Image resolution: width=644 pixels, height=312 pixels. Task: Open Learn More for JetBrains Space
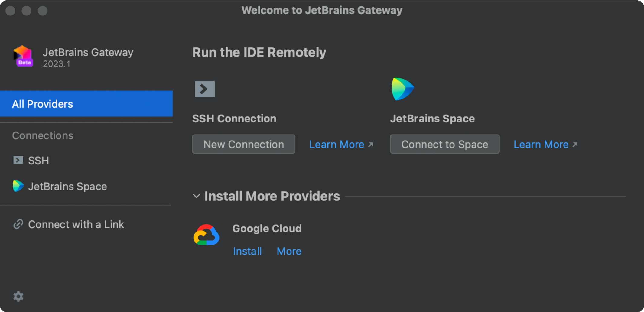click(541, 144)
